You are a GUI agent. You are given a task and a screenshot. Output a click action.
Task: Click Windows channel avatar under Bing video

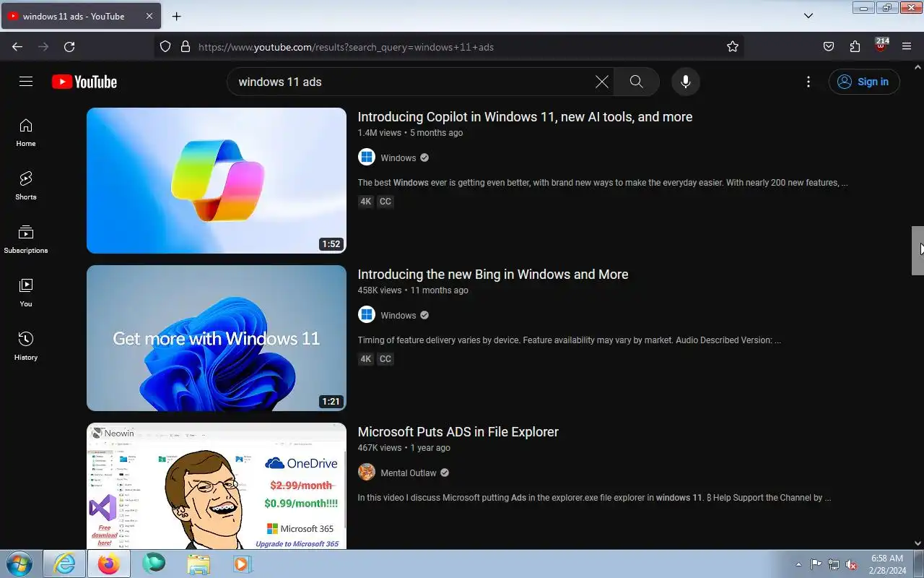pos(367,315)
